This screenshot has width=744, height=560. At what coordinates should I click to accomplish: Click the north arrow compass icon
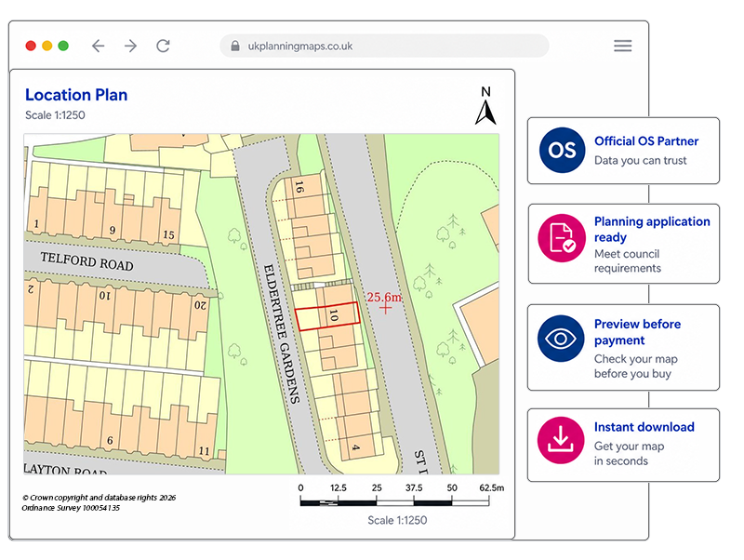tap(485, 106)
